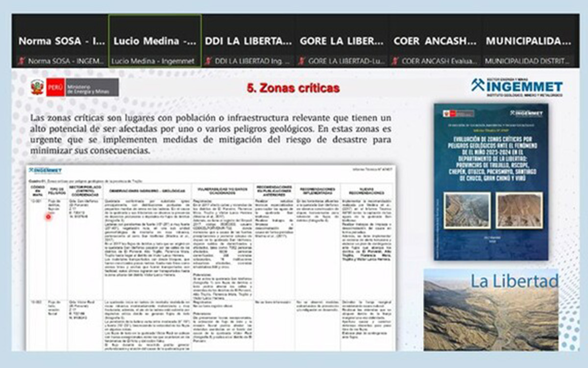Select GORE LA LIBERTAD participant tile
Viewport: 588px width, 368px height.
(343, 41)
